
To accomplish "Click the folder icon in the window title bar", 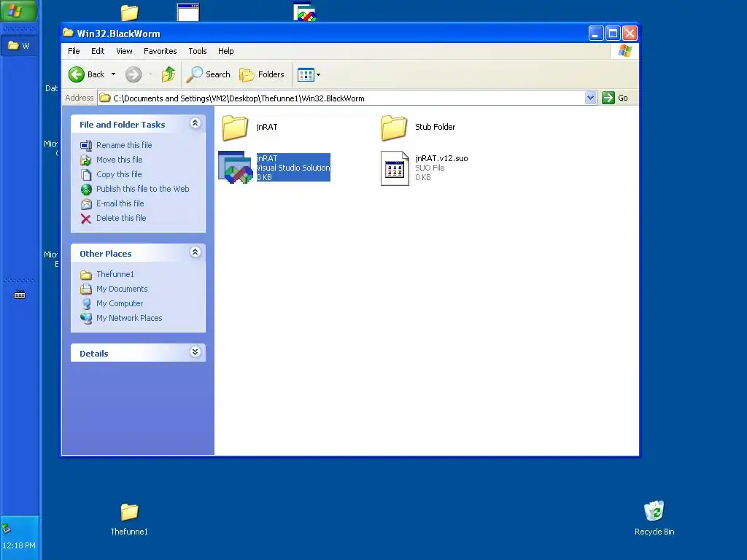I will click(x=69, y=33).
